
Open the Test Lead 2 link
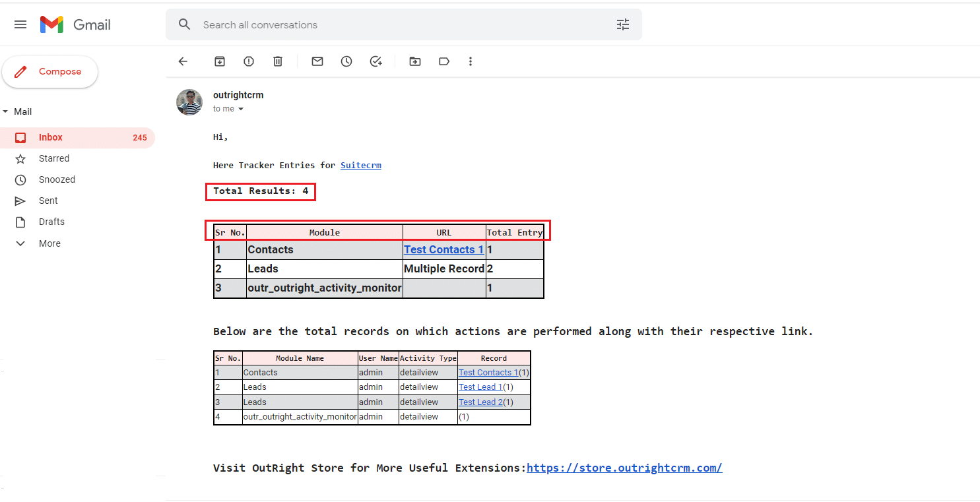[x=480, y=402]
